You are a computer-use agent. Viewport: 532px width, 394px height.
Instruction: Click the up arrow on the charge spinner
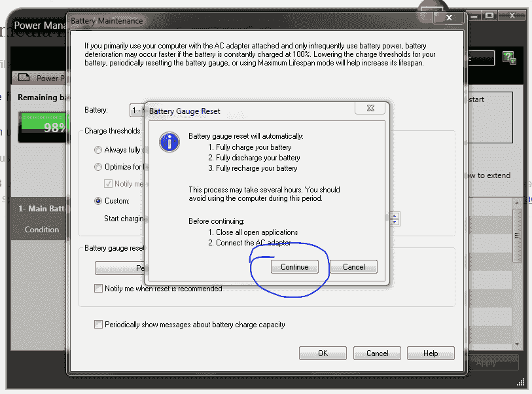click(394, 216)
